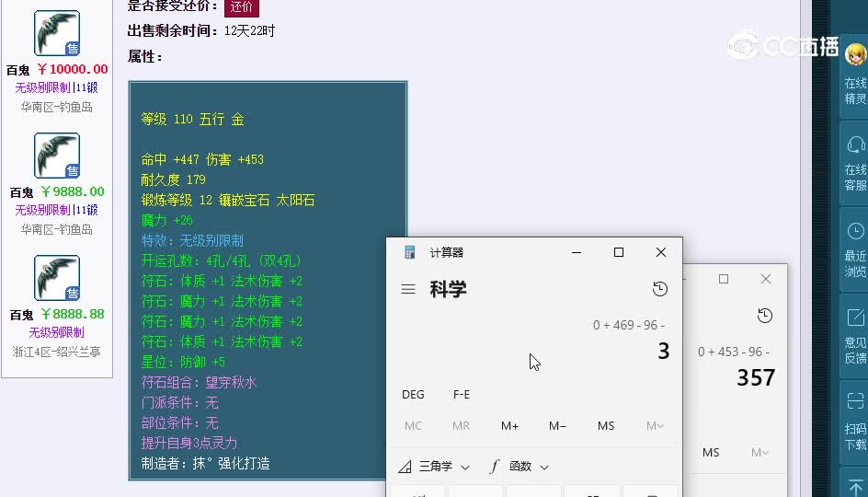The width and height of the screenshot is (868, 497).
Task: Click price ¥8888.88 link
Action: [73, 314]
